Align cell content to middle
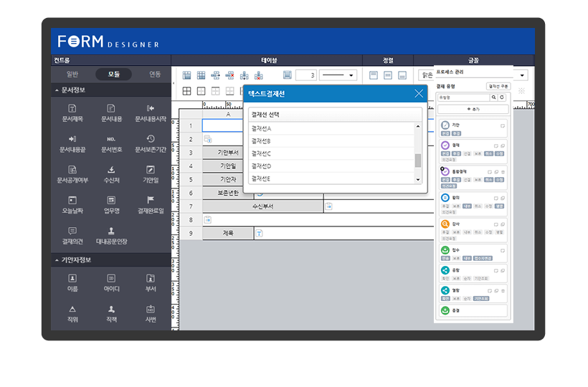Image resolution: width=588 pixels, height=387 pixels. (388, 75)
